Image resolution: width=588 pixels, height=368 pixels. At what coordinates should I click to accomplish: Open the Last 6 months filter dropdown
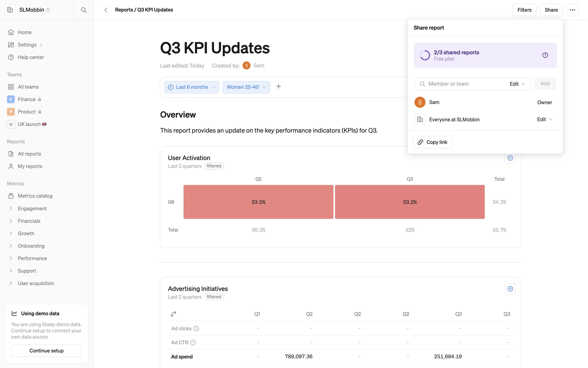pos(191,87)
